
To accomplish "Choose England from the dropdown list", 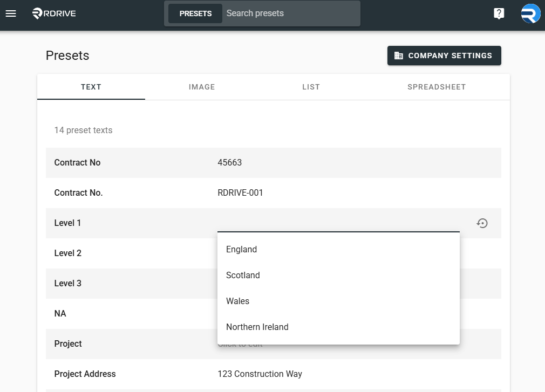I will tap(338, 249).
